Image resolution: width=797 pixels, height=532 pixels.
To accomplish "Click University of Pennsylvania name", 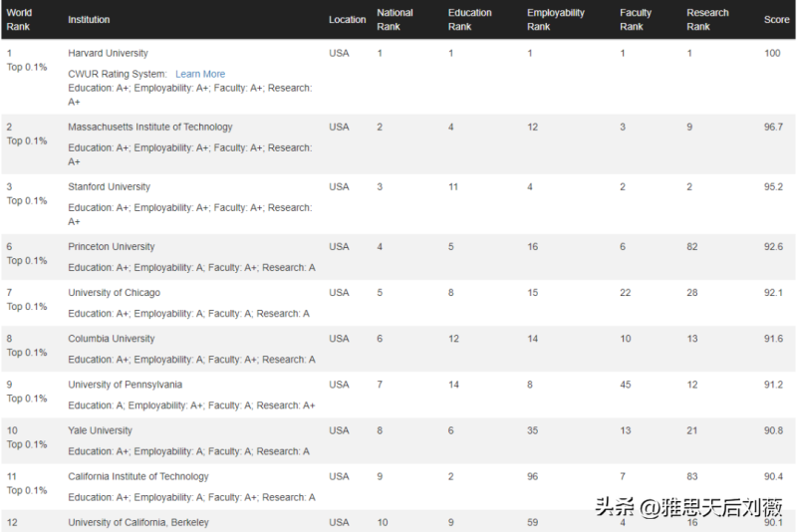I will 125,385.
